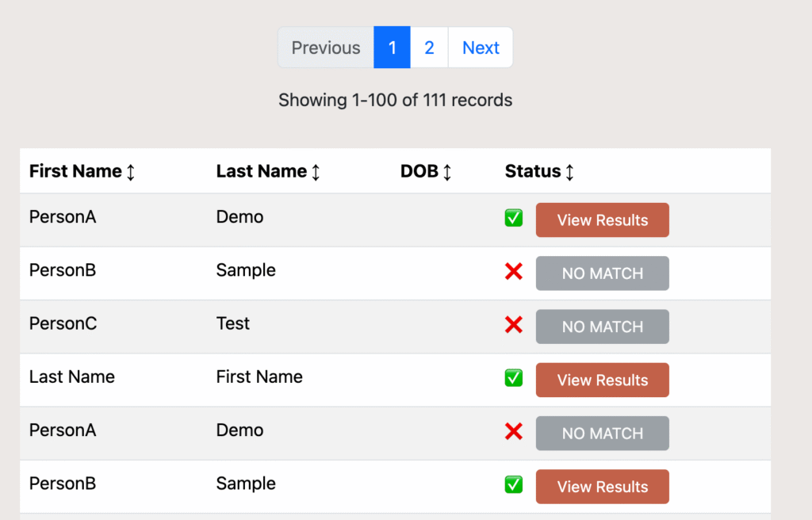Open View Results for PersonA Demo
The image size is (812, 520).
(602, 220)
